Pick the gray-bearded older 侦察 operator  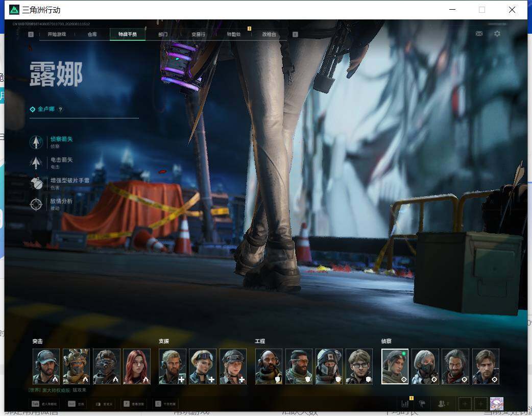click(455, 366)
